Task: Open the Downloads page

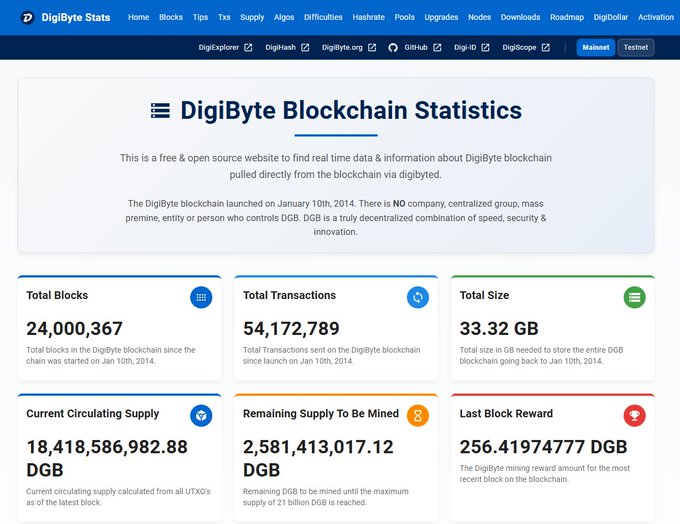Action: (520, 17)
